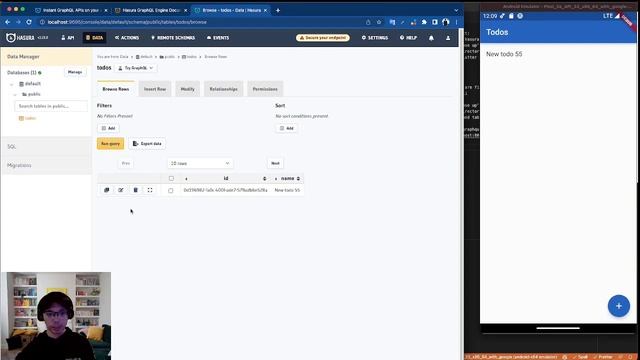Select the Insert Row tab
Screen dimensions: 640x360
click(x=155, y=89)
